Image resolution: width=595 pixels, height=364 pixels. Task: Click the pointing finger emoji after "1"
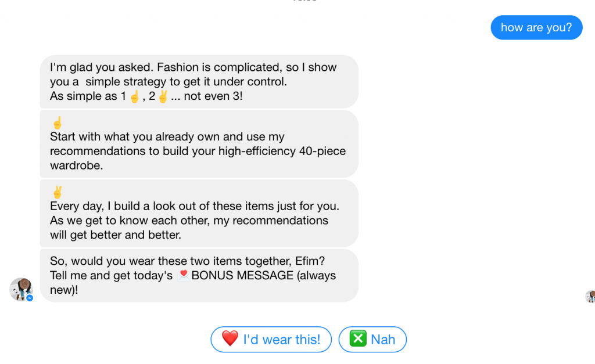point(134,96)
